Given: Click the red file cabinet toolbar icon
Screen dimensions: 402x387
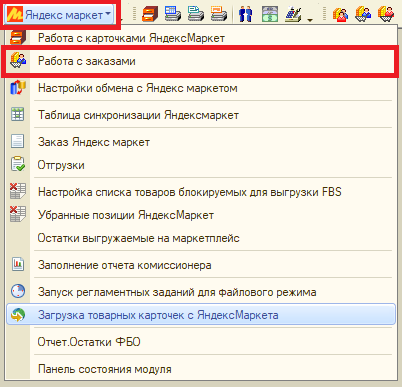Looking at the screenshot, I should pyautogui.click(x=150, y=14).
